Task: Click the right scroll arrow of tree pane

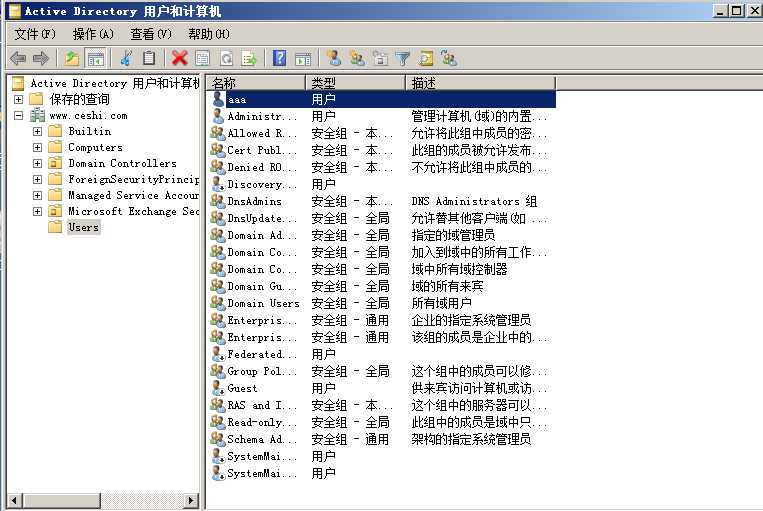Action: (x=191, y=500)
